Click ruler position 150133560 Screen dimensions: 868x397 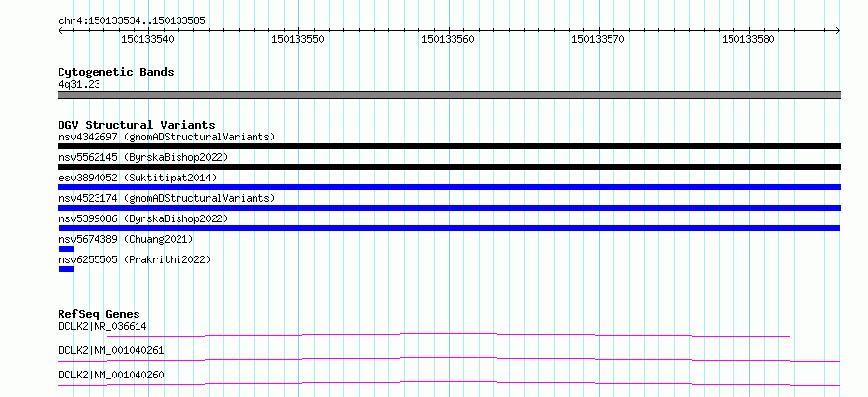click(x=448, y=39)
